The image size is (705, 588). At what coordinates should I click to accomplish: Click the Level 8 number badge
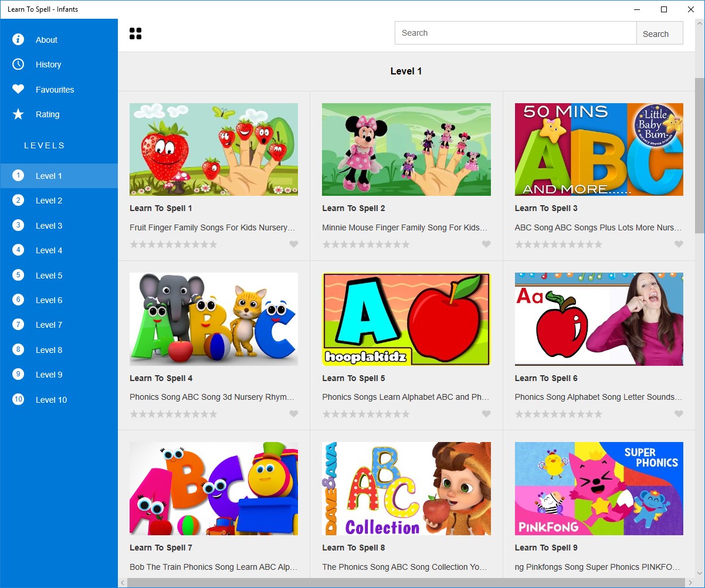[18, 350]
